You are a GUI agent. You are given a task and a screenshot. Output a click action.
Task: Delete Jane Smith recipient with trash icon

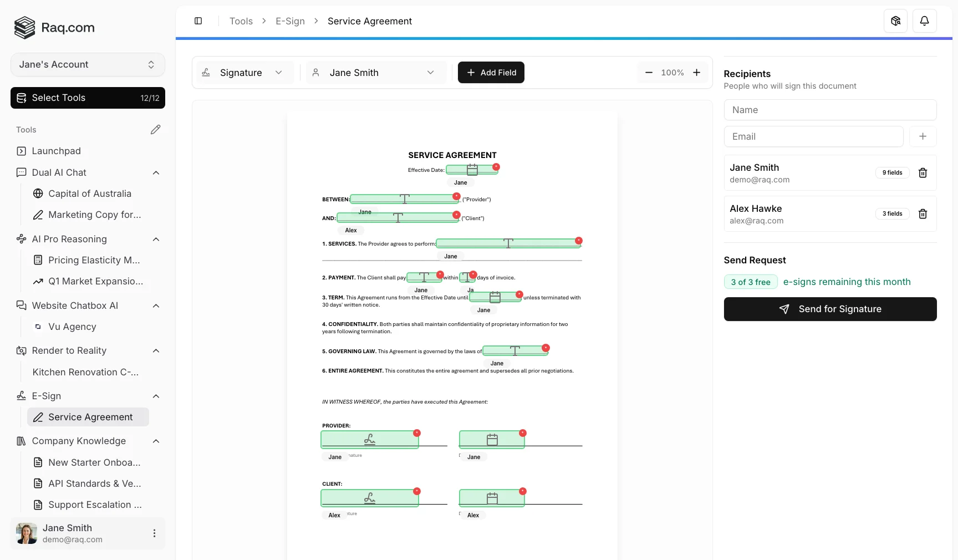[923, 173]
